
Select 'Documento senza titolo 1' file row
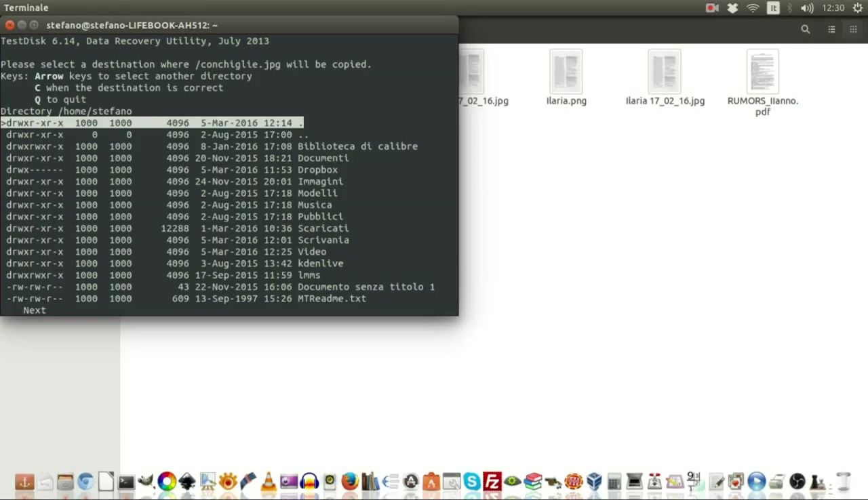[x=220, y=287]
